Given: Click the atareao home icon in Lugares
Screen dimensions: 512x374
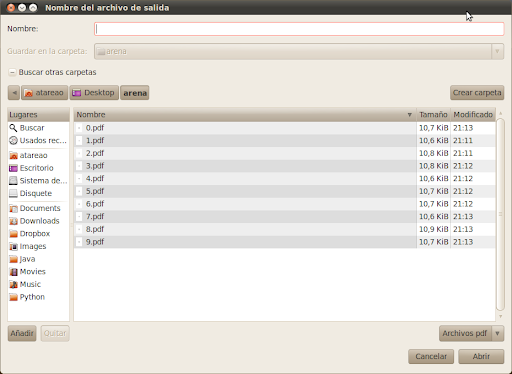Looking at the screenshot, I should pyautogui.click(x=13, y=155).
